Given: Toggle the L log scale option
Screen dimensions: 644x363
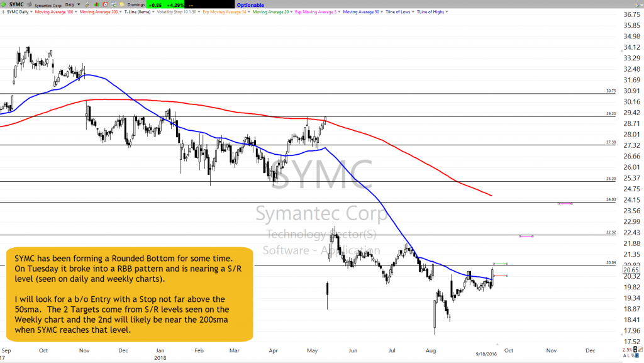Looking at the screenshot, I should (x=628, y=355).
